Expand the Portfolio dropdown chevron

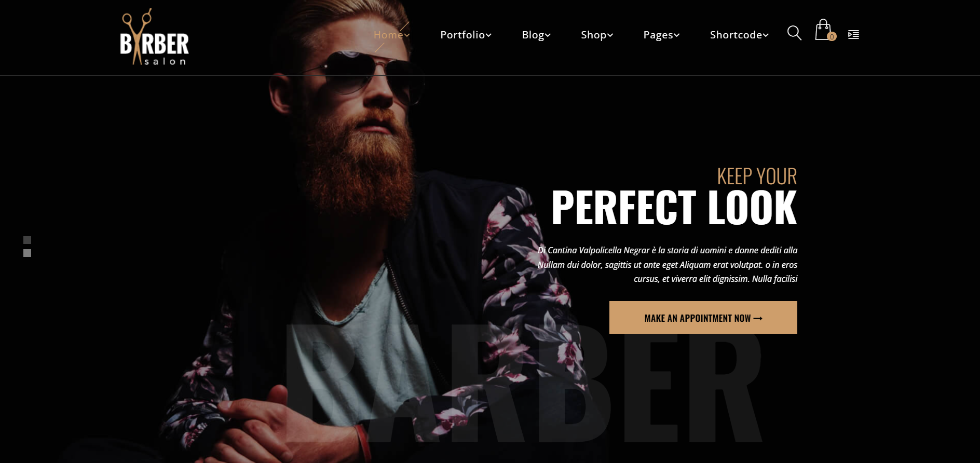488,35
